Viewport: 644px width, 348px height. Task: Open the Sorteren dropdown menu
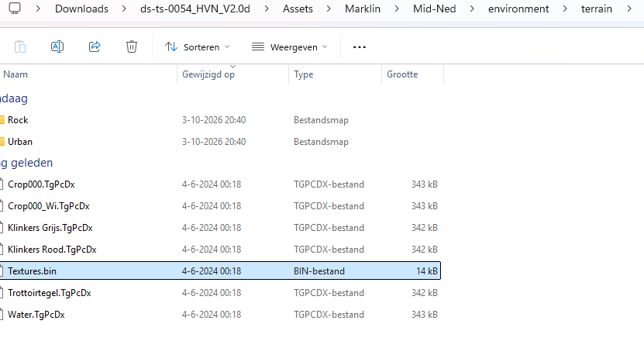tap(197, 47)
